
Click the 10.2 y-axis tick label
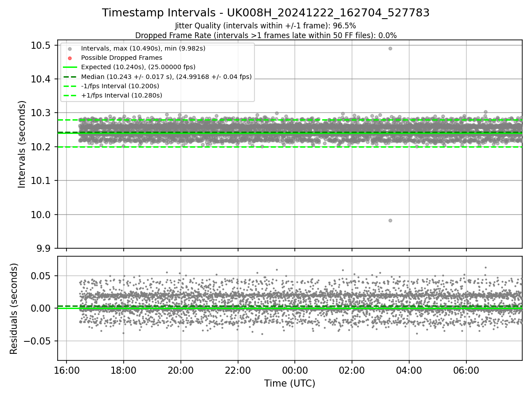coord(42,147)
